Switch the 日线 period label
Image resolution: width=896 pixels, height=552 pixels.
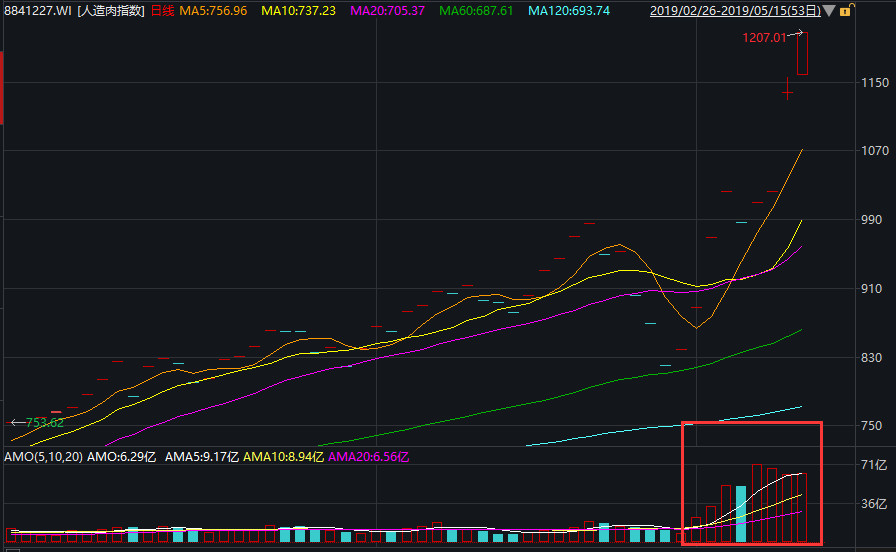point(162,11)
